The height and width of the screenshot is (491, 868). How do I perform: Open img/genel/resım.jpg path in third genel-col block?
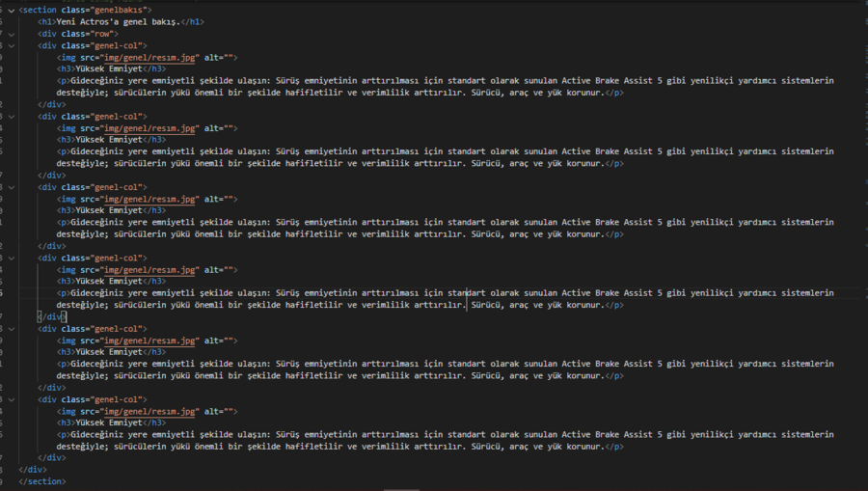(x=149, y=200)
